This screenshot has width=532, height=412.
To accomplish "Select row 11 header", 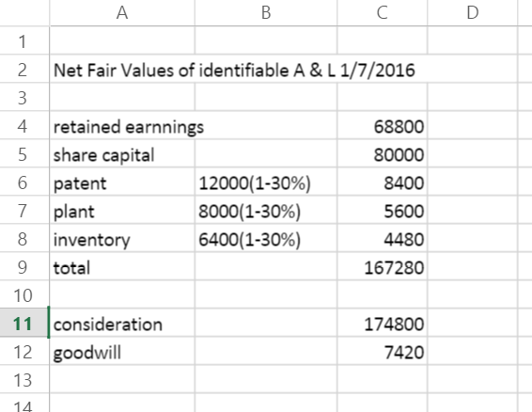I will [23, 323].
